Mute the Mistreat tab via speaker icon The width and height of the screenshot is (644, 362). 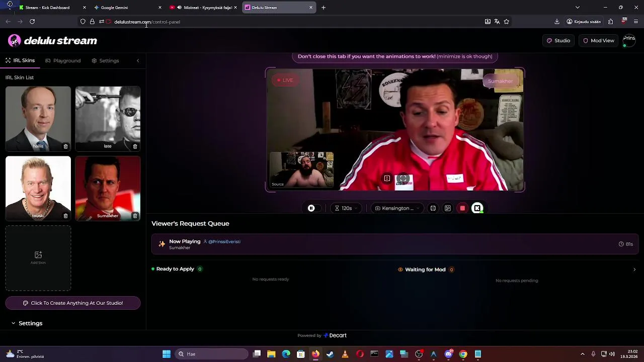(179, 8)
